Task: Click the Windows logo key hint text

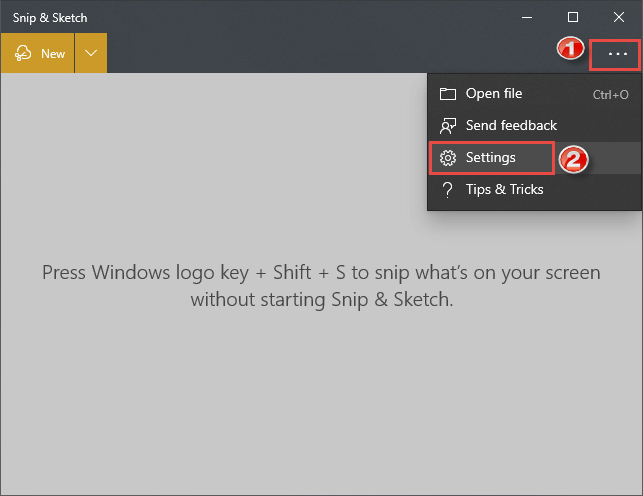Action: click(x=322, y=286)
